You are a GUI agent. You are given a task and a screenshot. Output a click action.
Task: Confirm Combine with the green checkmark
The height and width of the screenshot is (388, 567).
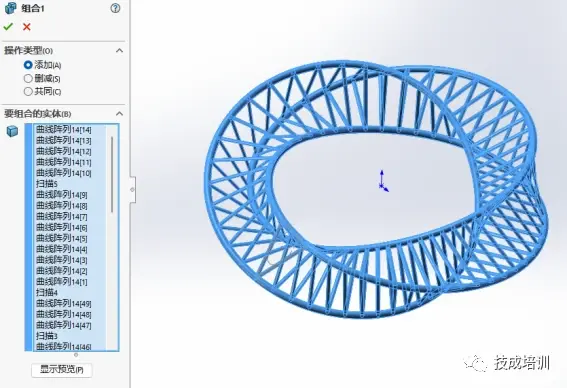8,27
